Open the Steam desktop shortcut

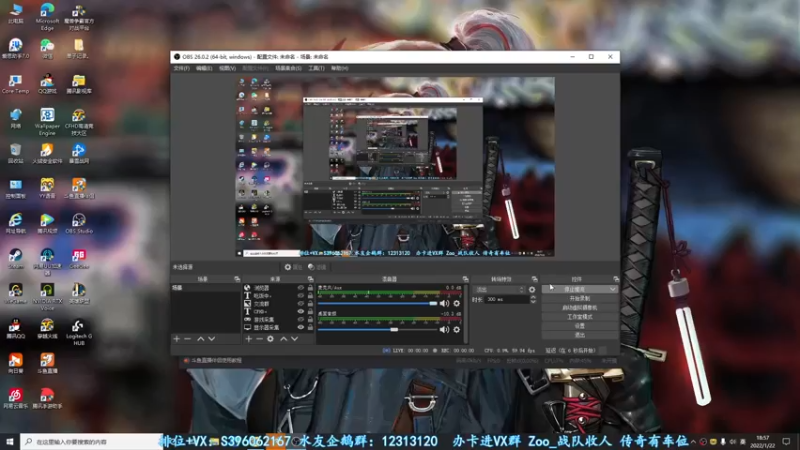(x=15, y=259)
